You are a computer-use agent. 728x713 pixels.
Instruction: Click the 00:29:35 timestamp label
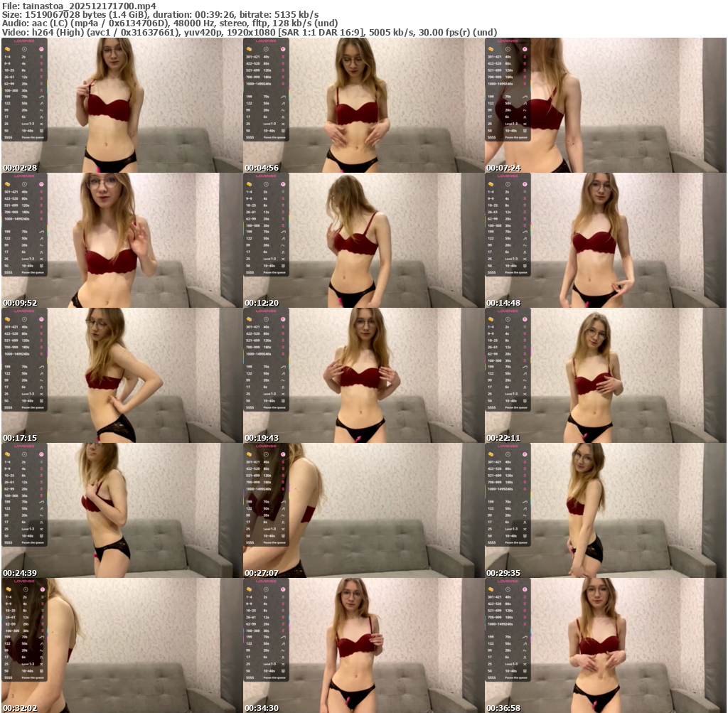(503, 573)
